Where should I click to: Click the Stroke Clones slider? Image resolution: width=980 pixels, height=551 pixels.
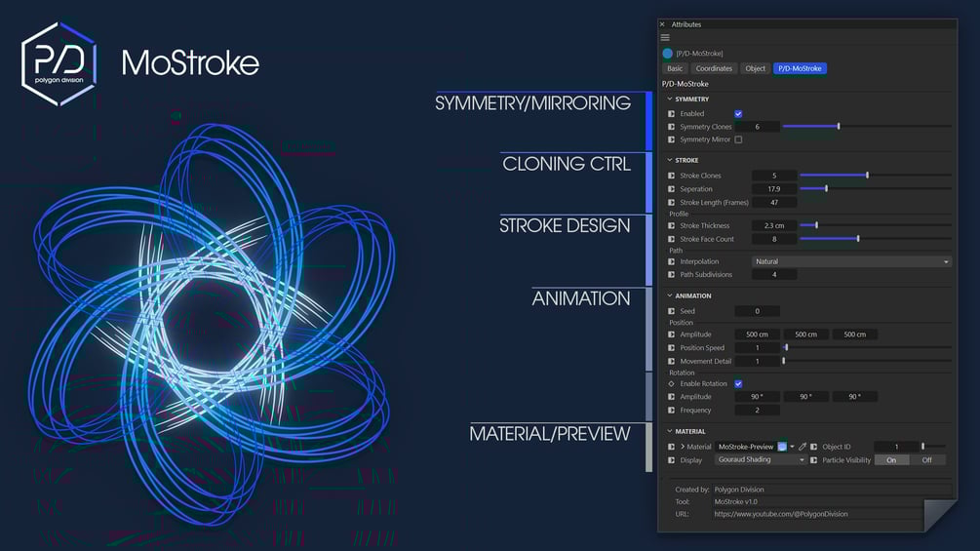876,175
